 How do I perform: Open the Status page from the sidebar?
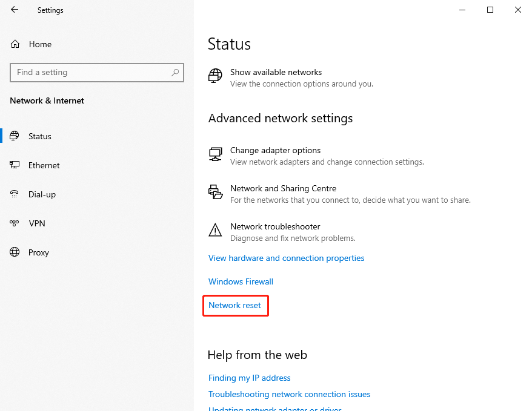click(39, 136)
